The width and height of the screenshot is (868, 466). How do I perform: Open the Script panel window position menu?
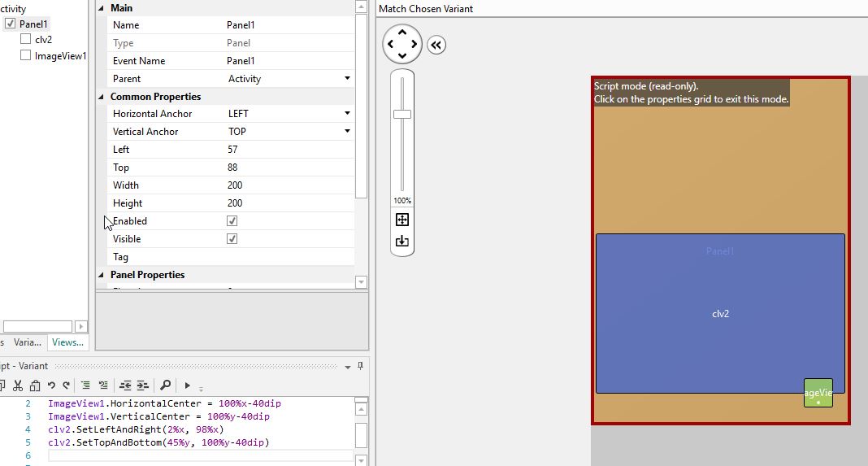pos(348,366)
